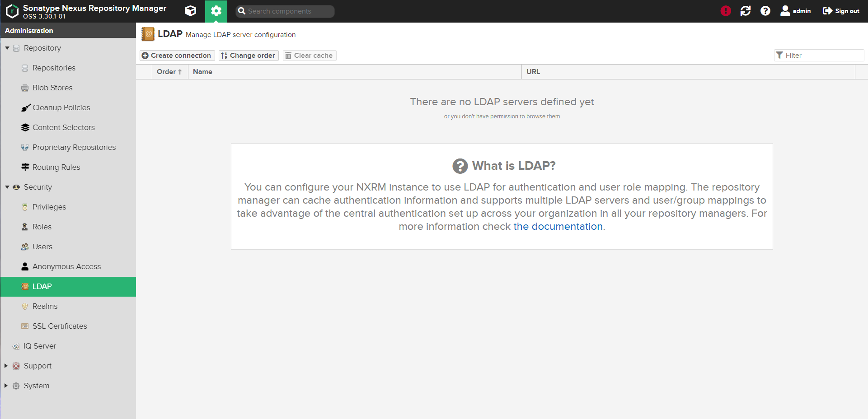Click the Refresh icon in top bar
868x419 pixels.
point(746,11)
